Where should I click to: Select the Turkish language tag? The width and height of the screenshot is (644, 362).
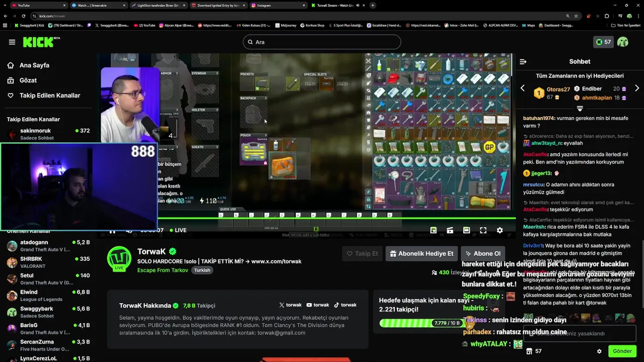[202, 270]
